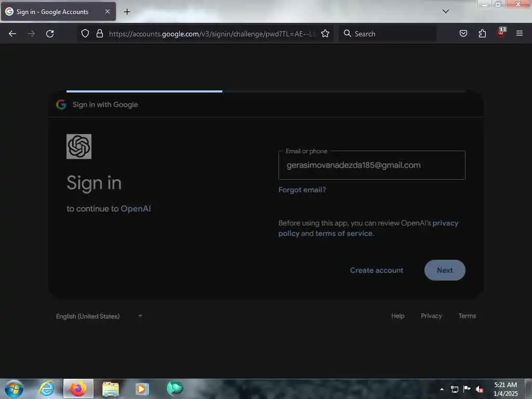Open the Terms footer link
The height and width of the screenshot is (399, 532).
point(467,316)
